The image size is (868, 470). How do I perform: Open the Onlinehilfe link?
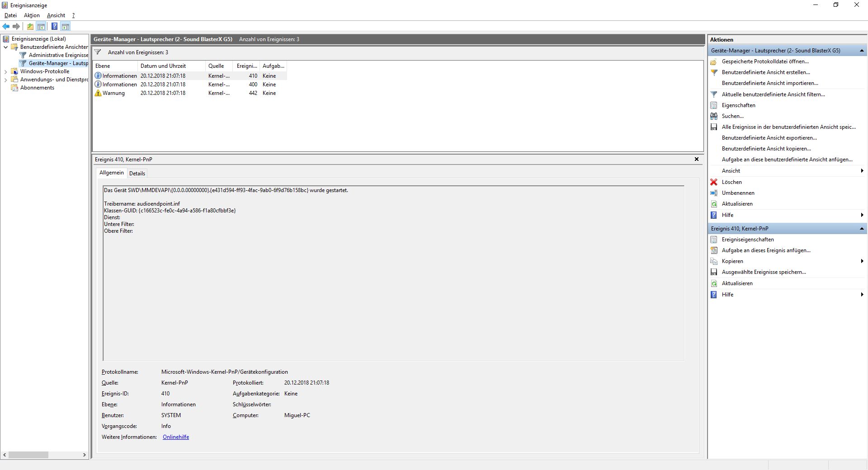tap(176, 437)
